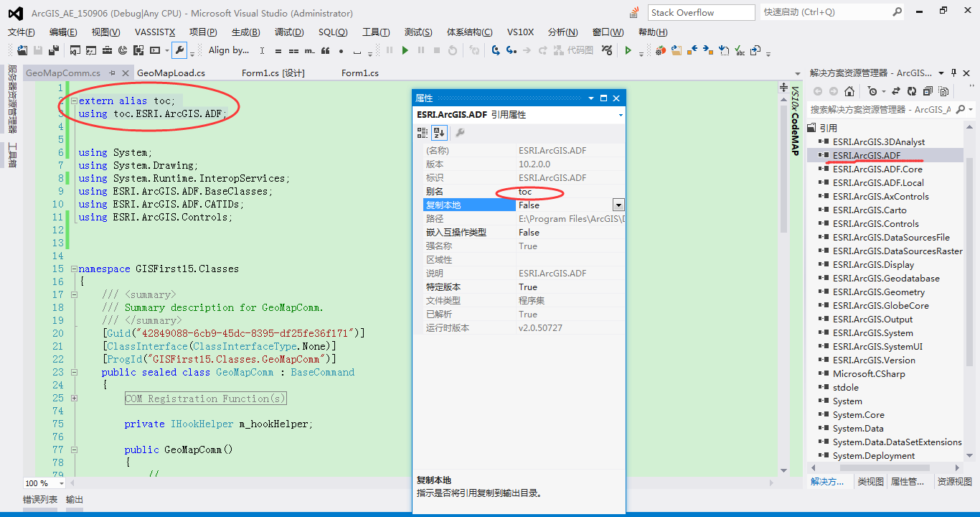The width and height of the screenshot is (980, 517).
Task: Open the 100 % zoom dropdown
Action: (x=62, y=483)
